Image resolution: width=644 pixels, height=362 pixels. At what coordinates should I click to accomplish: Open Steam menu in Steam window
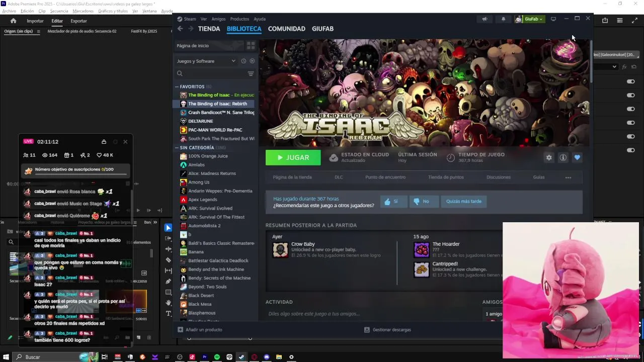tap(190, 19)
